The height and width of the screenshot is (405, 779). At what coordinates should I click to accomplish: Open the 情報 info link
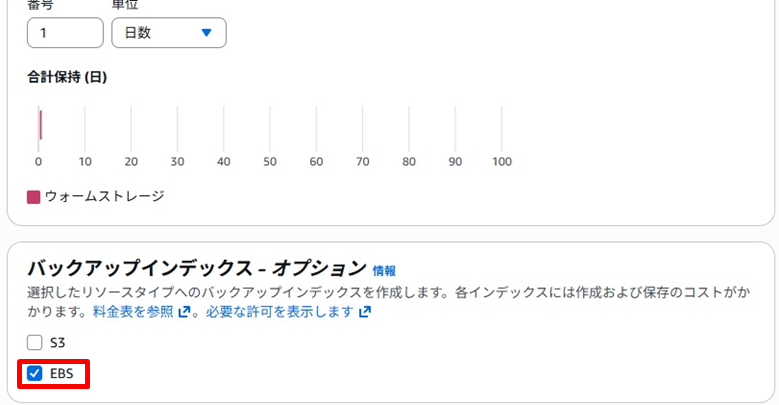click(x=384, y=271)
